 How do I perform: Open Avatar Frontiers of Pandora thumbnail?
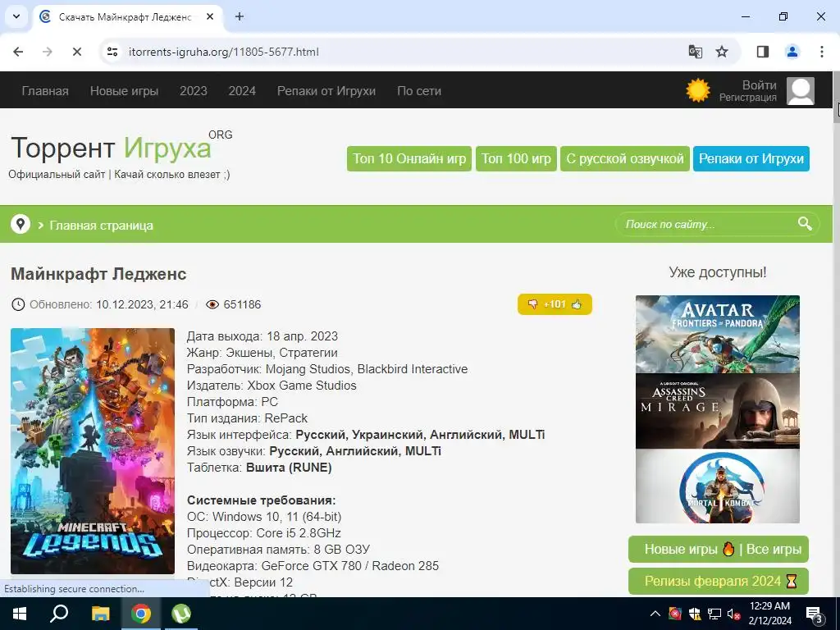[717, 335]
